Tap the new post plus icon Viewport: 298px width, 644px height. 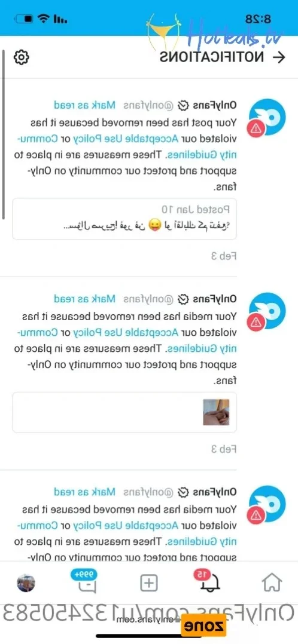(149, 582)
